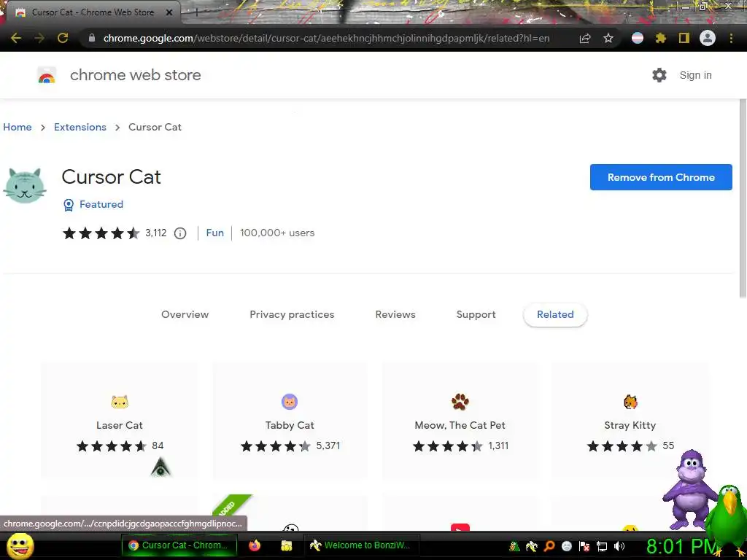The image size is (747, 560).
Task: Open the Laser Cat extension card
Action: coord(120,420)
